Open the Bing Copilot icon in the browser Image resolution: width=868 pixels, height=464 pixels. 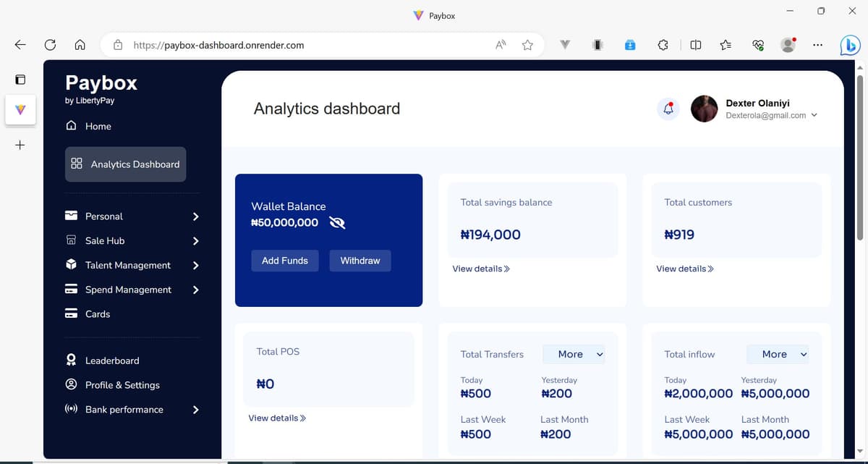(x=849, y=45)
